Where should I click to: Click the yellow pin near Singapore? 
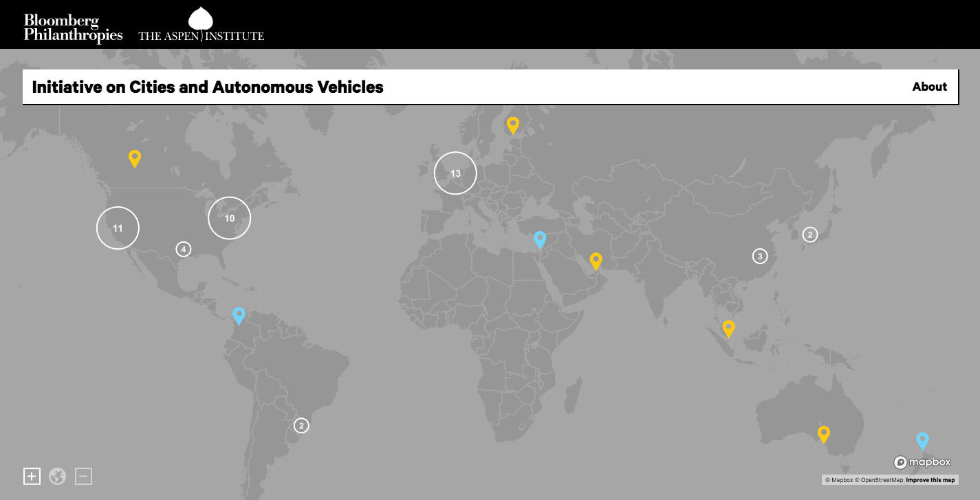pyautogui.click(x=728, y=328)
